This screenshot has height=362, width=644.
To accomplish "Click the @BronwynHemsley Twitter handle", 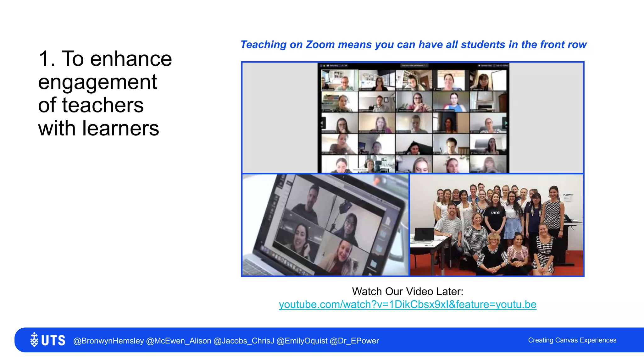I will click(x=108, y=341).
